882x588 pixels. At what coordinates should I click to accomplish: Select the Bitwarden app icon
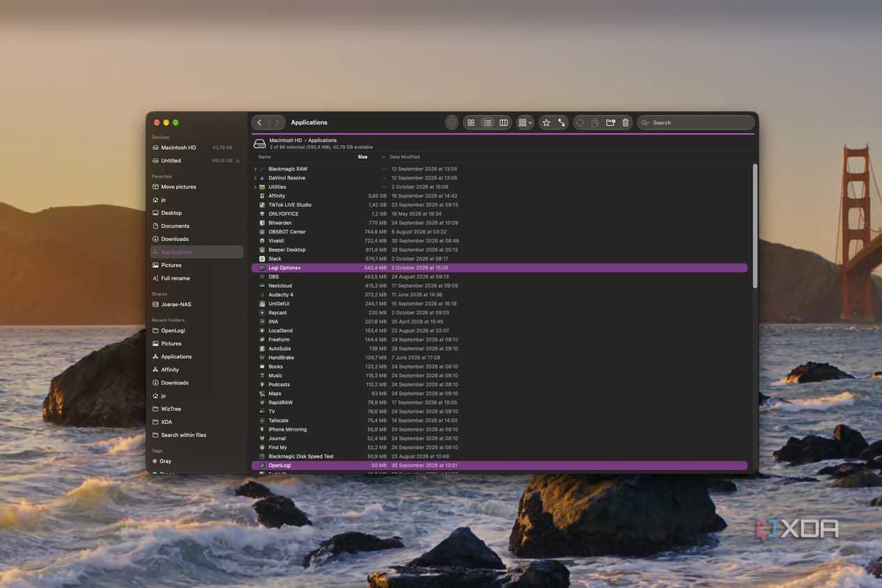(x=262, y=223)
